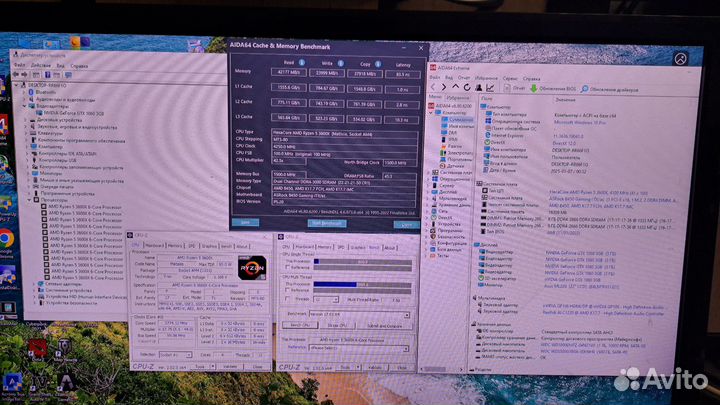Image resolution: width=720 pixels, height=405 pixels.
Task: Click the Read info icon in benchmark
Action: click(302, 62)
